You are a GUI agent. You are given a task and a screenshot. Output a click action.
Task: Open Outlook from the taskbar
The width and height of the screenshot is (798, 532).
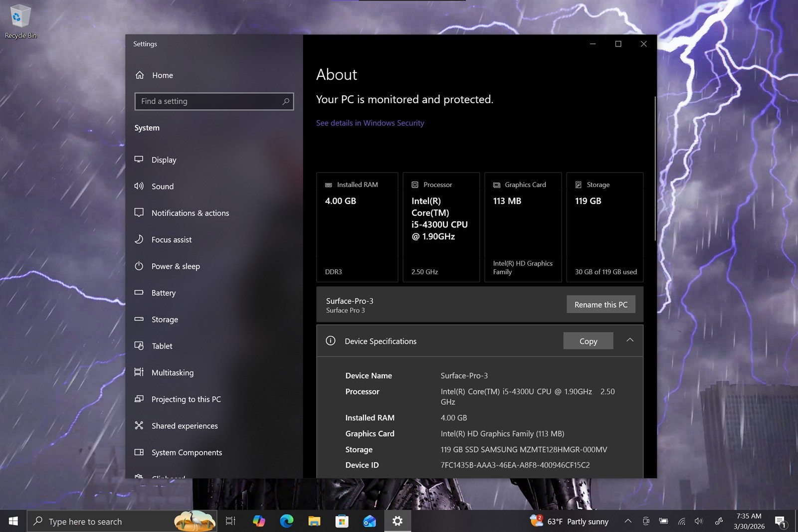point(370,521)
